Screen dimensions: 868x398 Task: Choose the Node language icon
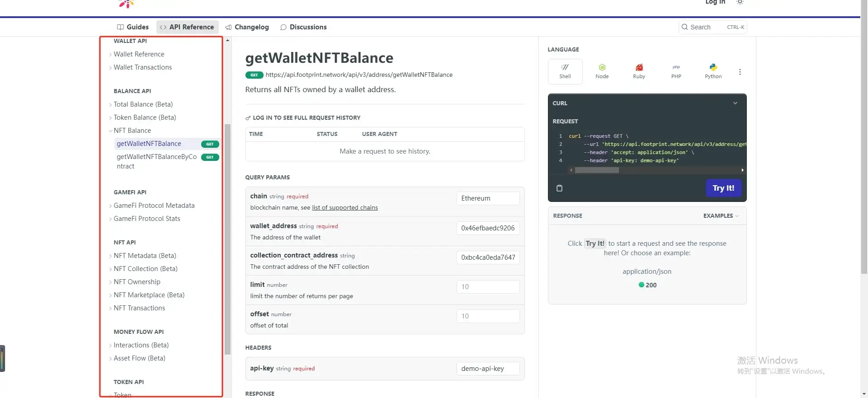(x=602, y=71)
